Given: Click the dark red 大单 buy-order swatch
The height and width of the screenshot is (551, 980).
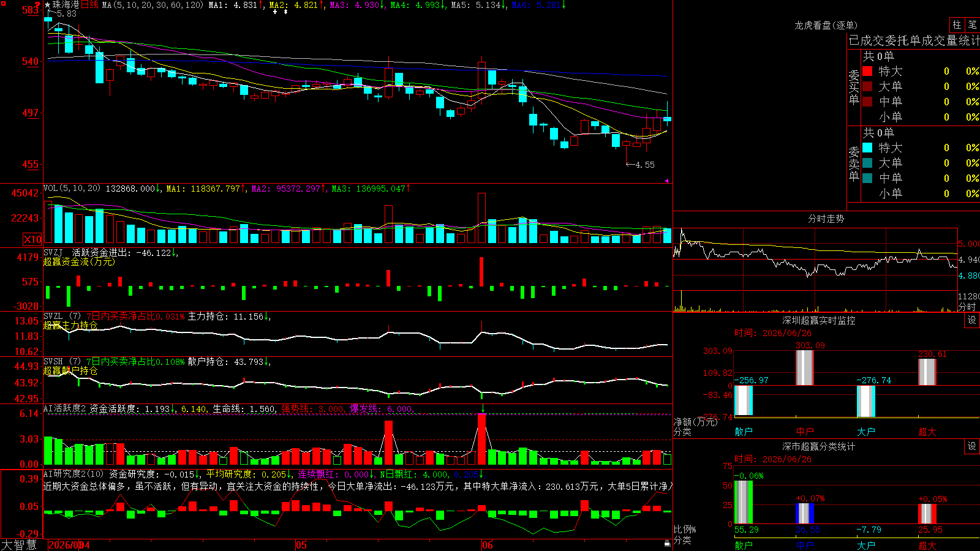Looking at the screenshot, I should click(867, 86).
